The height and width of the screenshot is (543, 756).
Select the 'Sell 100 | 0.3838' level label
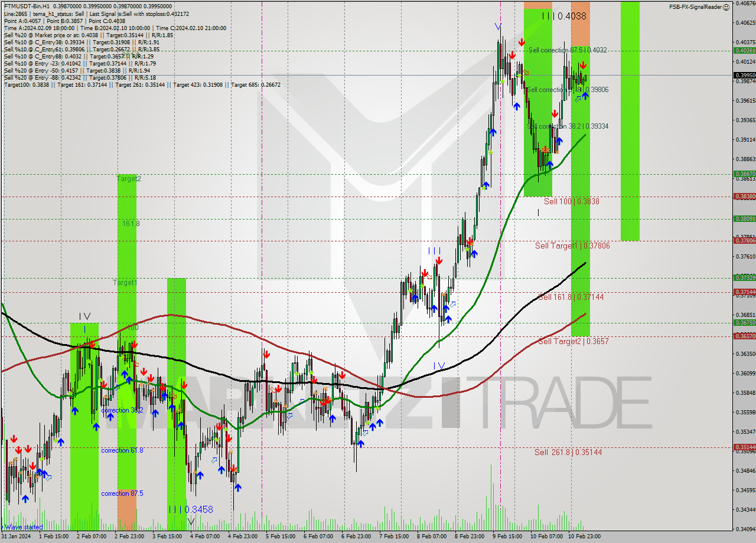[572, 201]
